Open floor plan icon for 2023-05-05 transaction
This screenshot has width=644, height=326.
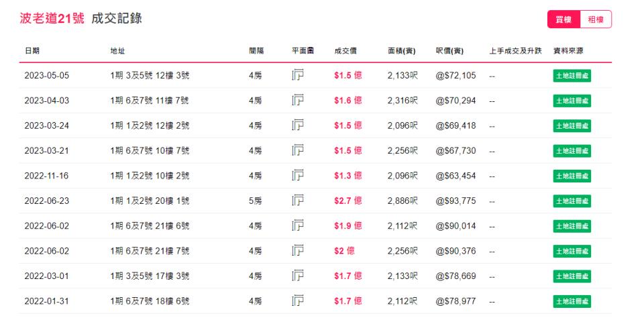298,75
